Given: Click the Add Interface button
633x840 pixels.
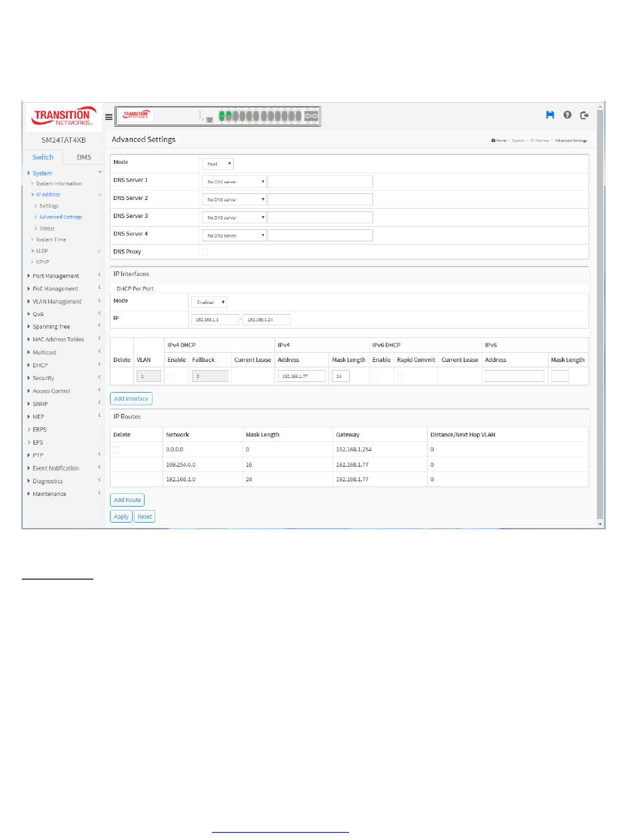Looking at the screenshot, I should [x=131, y=399].
